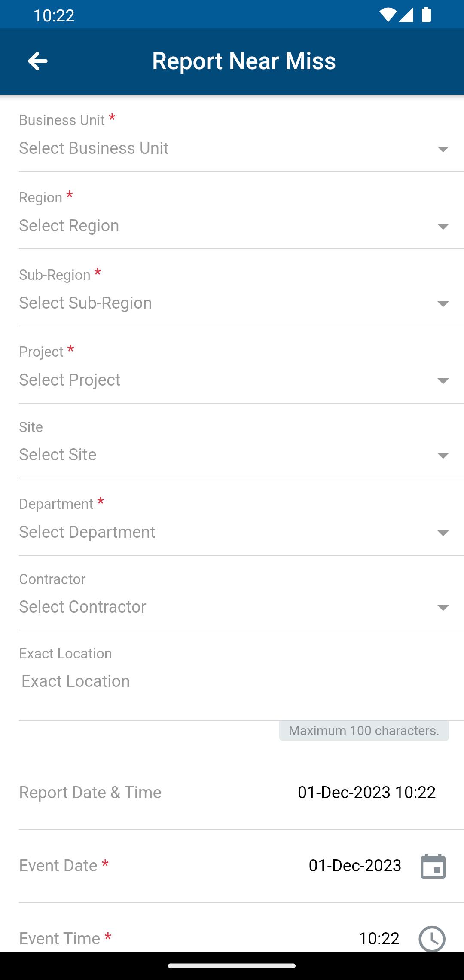Expand the Select Business Unit dropdown
The image size is (464, 980).
(234, 149)
